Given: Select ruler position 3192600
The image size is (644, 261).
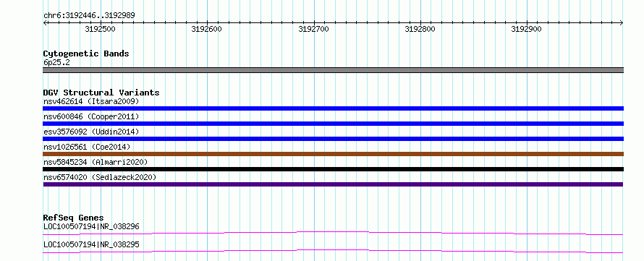Looking at the screenshot, I should pos(207,29).
